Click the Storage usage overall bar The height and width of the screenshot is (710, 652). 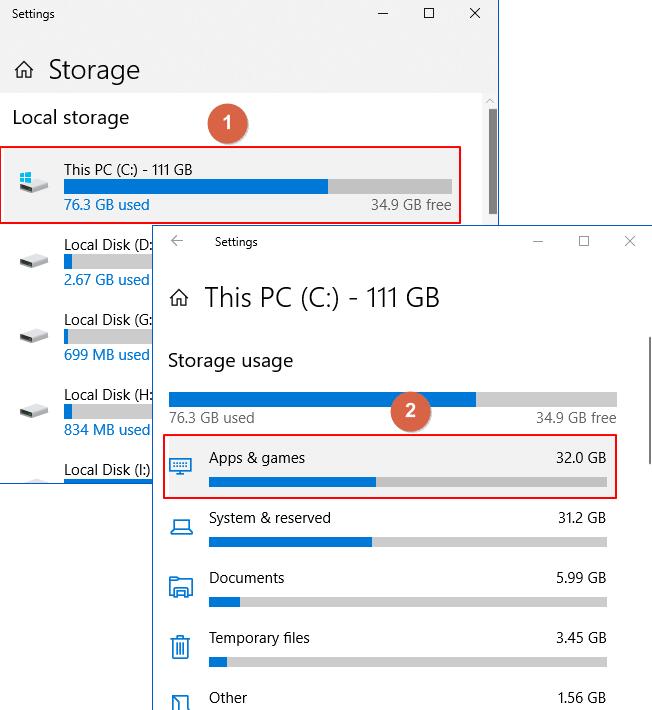pos(392,399)
